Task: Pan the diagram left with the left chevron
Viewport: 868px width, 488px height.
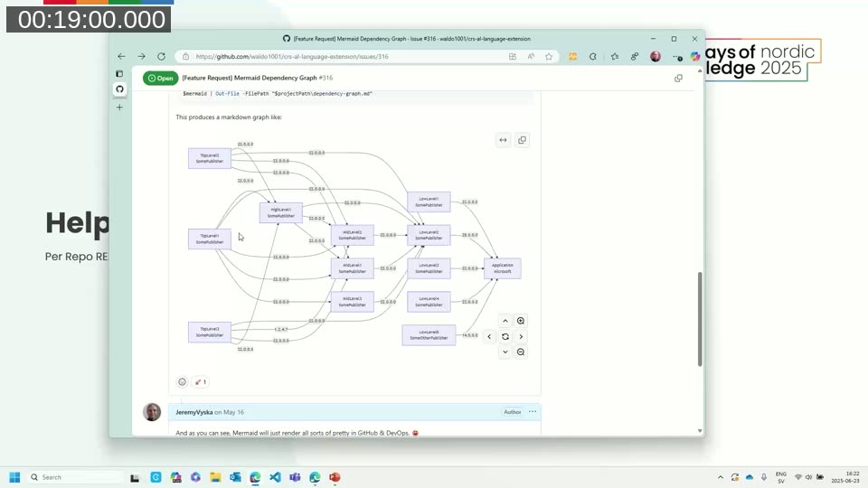Action: click(x=489, y=336)
